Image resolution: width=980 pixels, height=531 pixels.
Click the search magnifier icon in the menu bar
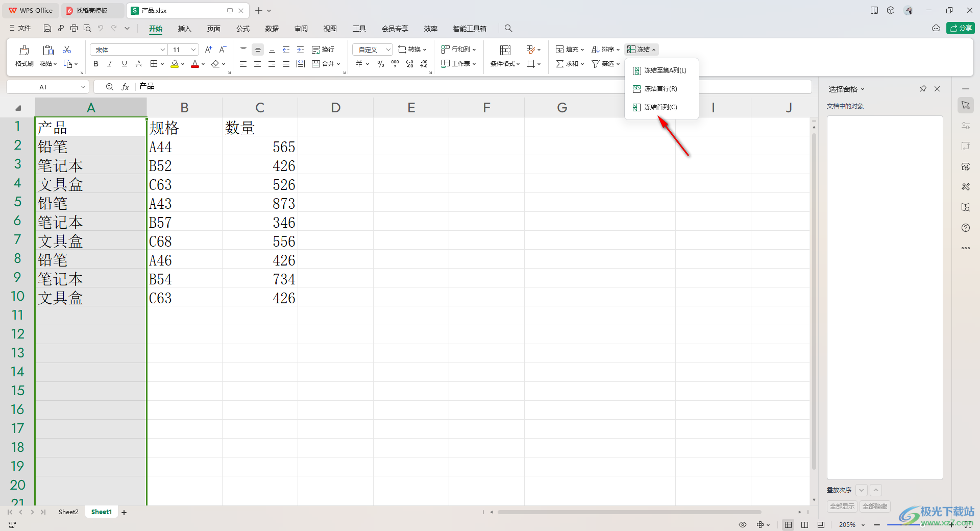pos(508,28)
